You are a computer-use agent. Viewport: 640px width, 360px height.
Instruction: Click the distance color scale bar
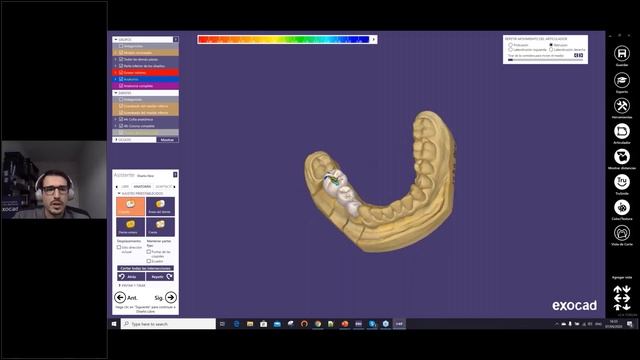click(x=283, y=40)
